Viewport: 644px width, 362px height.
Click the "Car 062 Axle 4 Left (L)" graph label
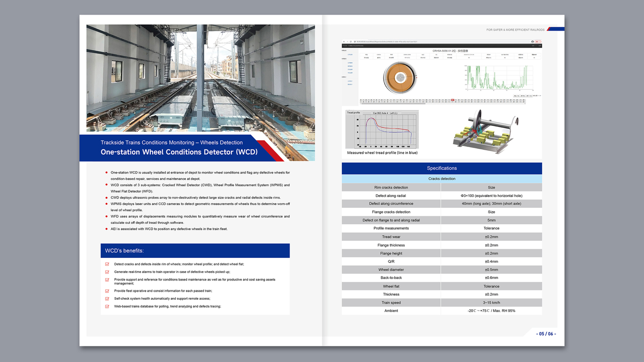(x=385, y=113)
